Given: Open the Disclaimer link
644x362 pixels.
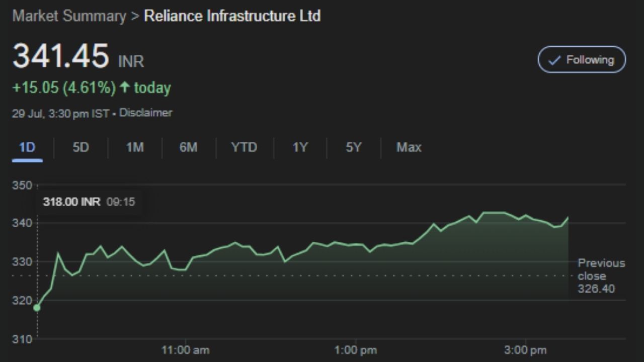Looking at the screenshot, I should pos(145,113).
